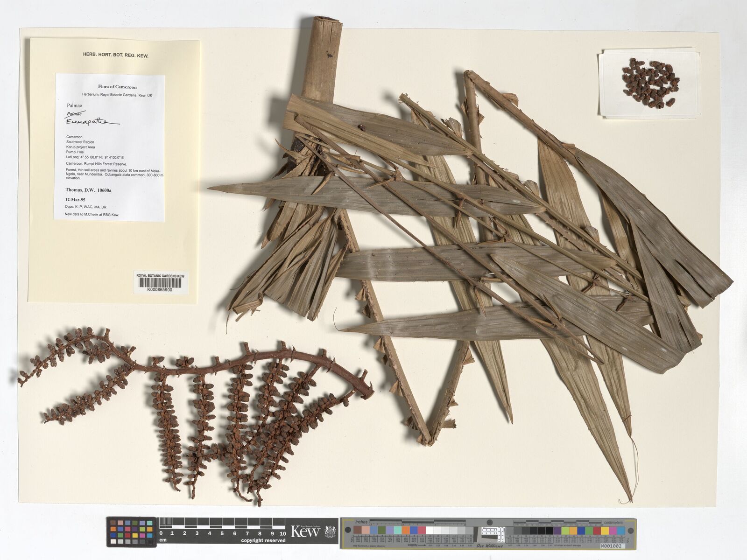Click the royal crest beside the Kew logo
The width and height of the screenshot is (747, 560).
point(329,531)
